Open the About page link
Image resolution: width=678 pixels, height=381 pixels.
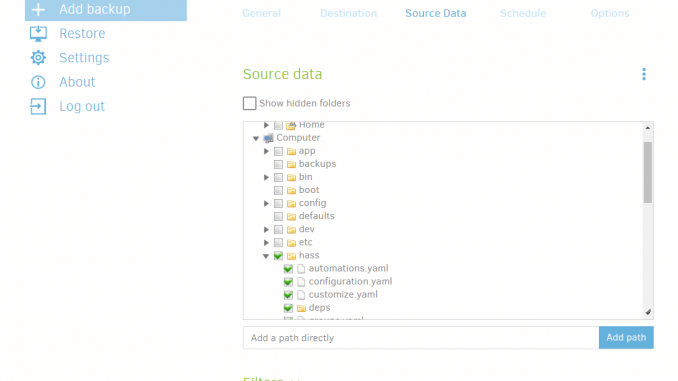(77, 82)
